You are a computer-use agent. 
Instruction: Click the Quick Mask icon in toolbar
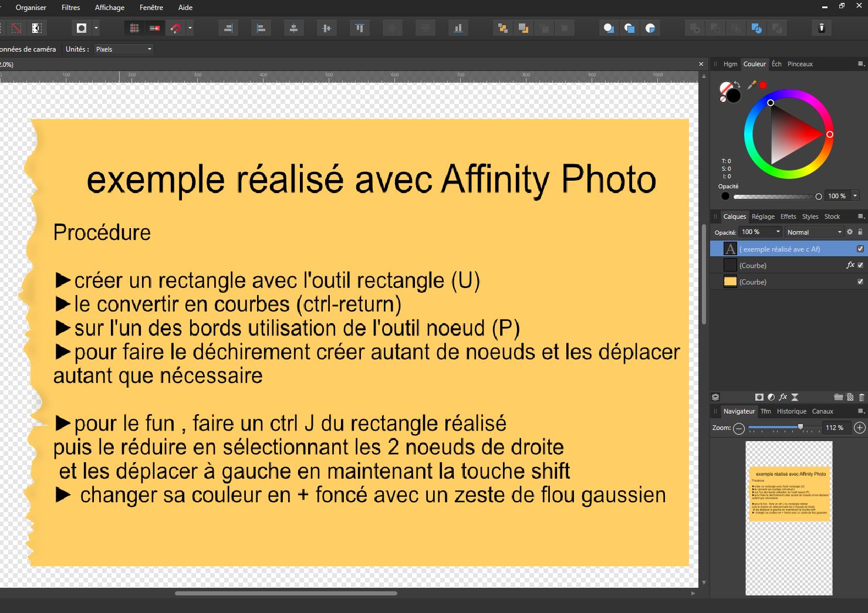pos(82,28)
